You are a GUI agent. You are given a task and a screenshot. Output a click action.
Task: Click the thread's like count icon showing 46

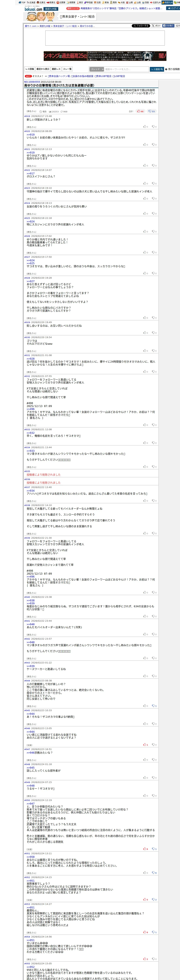(141, 111)
